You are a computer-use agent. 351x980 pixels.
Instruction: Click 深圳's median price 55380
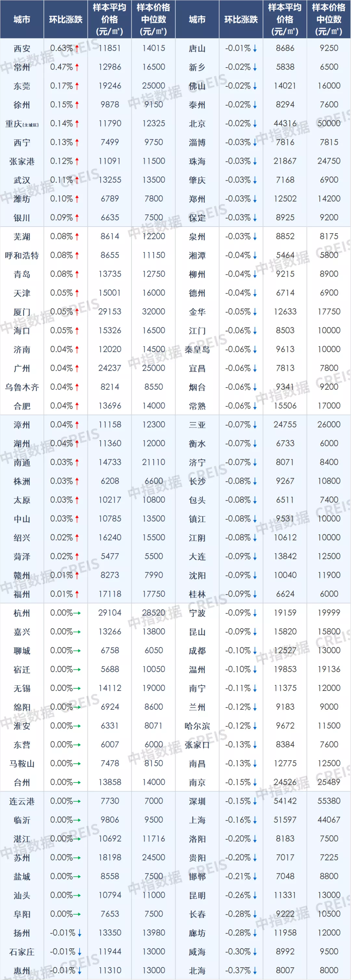tap(329, 801)
